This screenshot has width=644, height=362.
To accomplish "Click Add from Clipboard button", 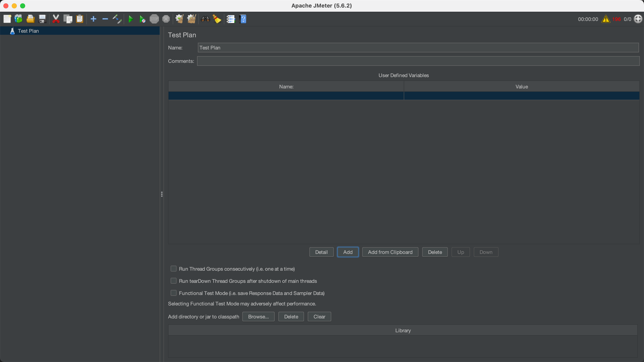I will [390, 252].
